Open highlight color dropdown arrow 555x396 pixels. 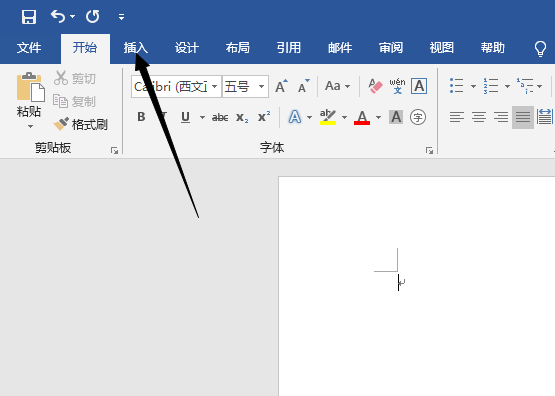pyautogui.click(x=344, y=117)
